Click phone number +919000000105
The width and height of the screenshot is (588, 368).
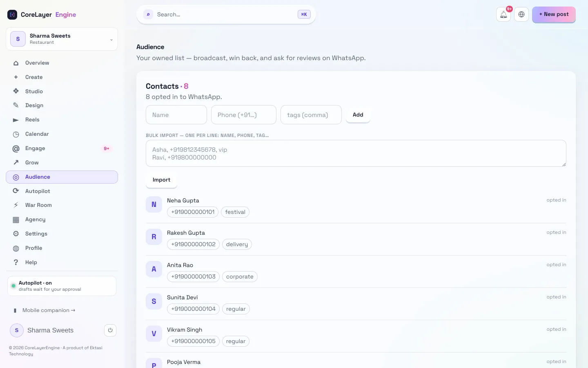click(194, 341)
